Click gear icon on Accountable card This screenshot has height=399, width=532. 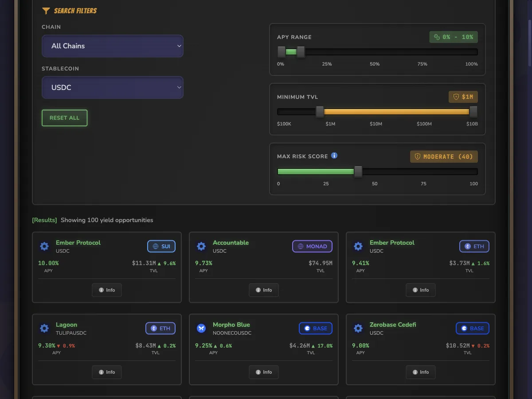click(x=201, y=246)
